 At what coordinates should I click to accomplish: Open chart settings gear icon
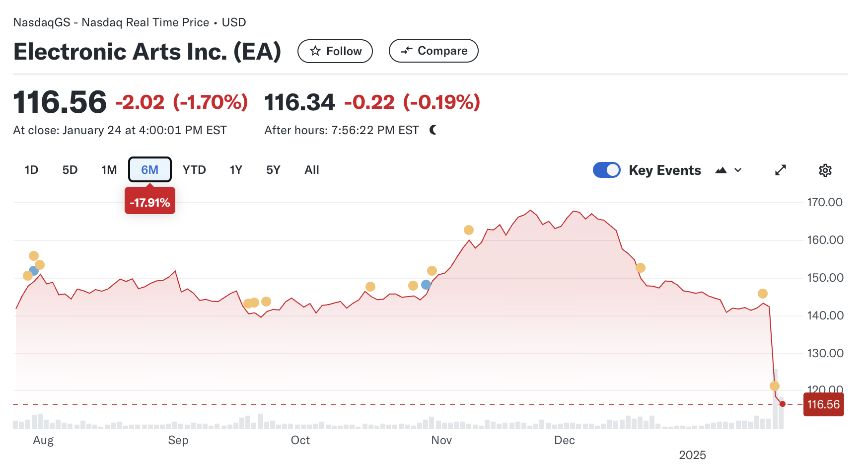(825, 170)
